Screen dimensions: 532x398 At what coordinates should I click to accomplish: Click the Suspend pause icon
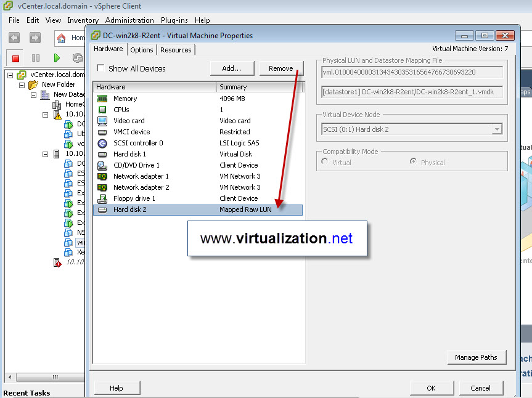[36, 58]
